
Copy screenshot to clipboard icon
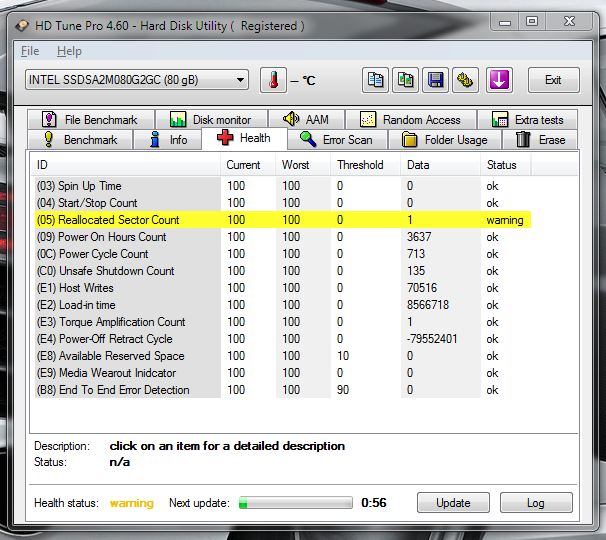tap(405, 80)
